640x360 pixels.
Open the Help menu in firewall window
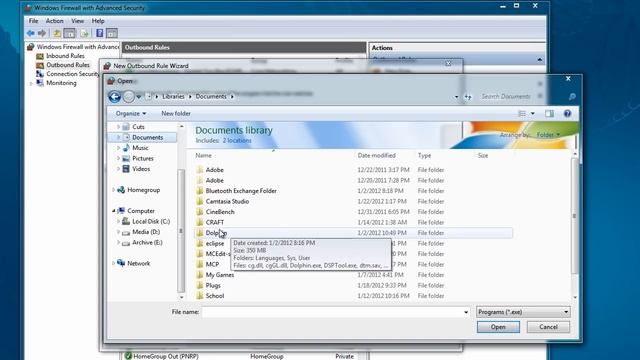coord(98,21)
